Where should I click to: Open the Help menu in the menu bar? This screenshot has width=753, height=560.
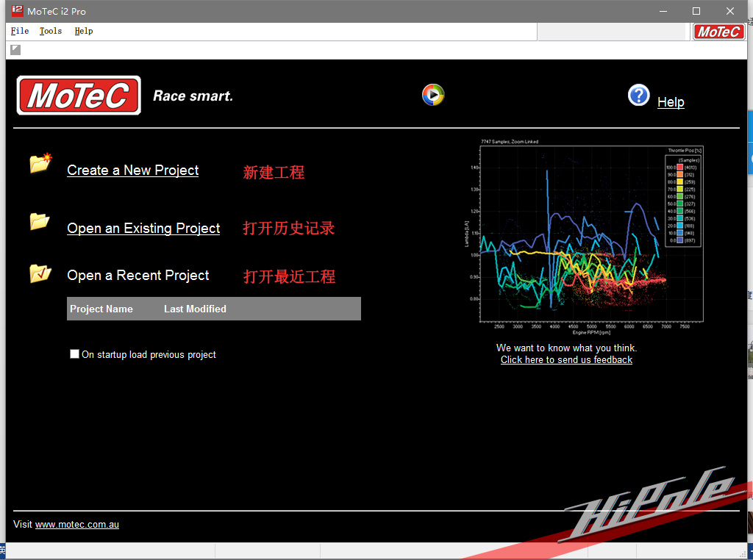click(x=84, y=31)
